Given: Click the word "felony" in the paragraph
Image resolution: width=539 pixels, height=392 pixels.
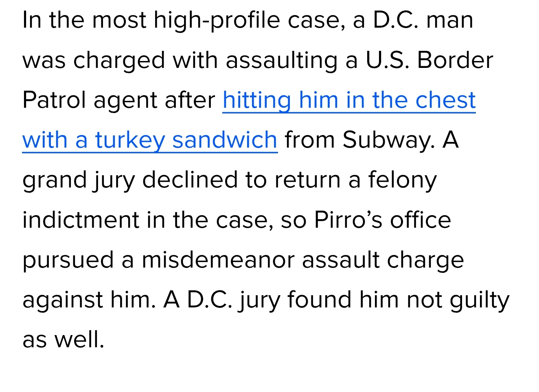Looking at the screenshot, I should [x=402, y=180].
